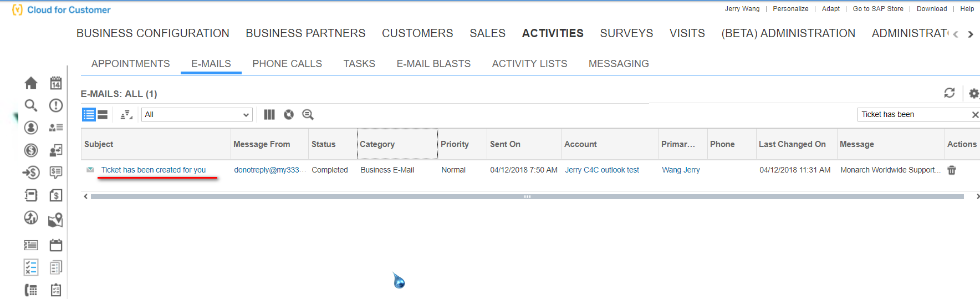The width and height of the screenshot is (980, 299).
Task: Open the calendar icon in sidebar
Action: 56,83
